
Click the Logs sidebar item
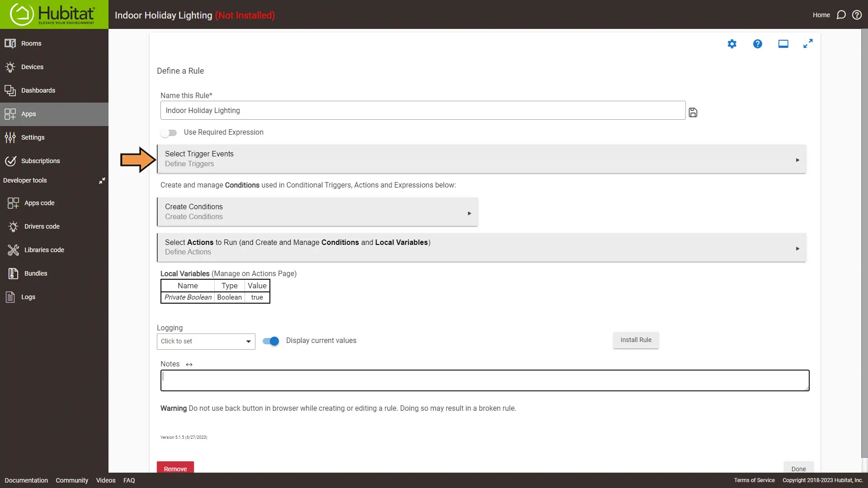click(x=28, y=297)
